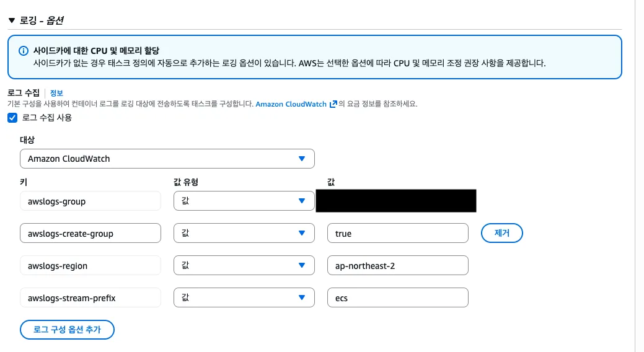Edit the ap-northeast-2 region value field
644x352 pixels.
(397, 266)
